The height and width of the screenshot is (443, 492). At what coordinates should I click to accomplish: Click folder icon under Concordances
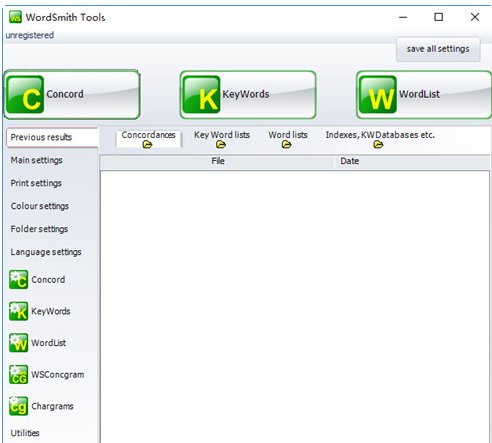coord(147,145)
